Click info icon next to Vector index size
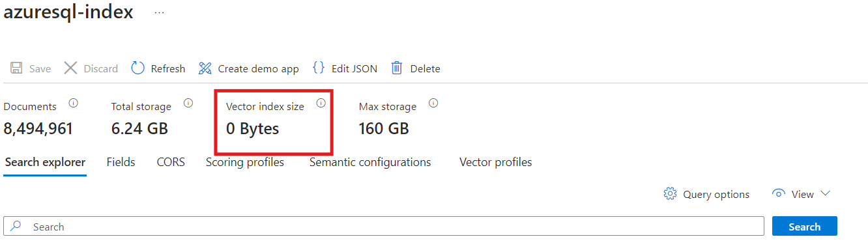 tap(321, 103)
